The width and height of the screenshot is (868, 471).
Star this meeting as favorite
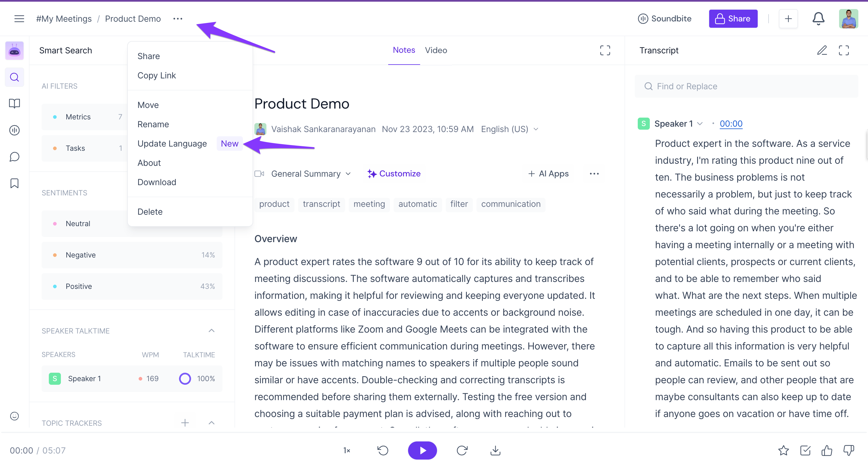tap(783, 450)
